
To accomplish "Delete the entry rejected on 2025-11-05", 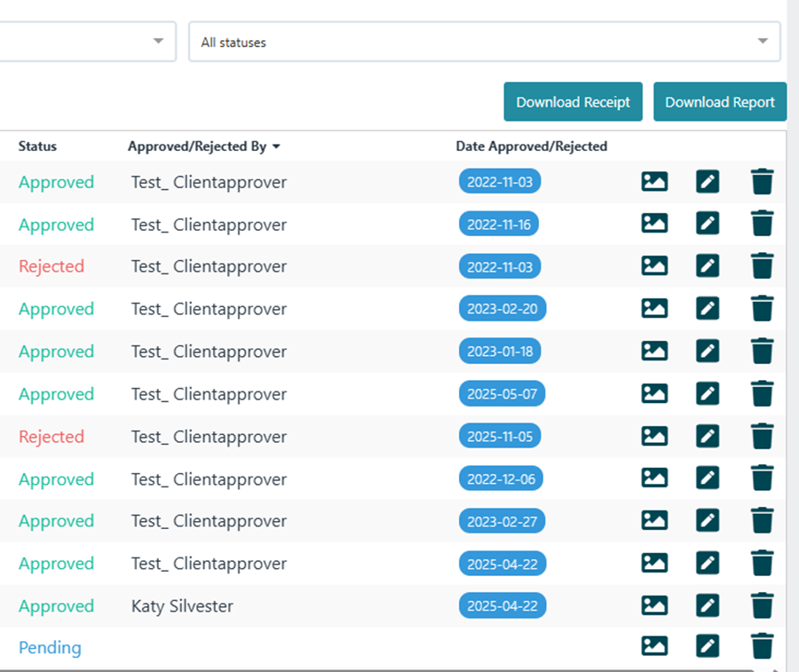I will click(762, 436).
